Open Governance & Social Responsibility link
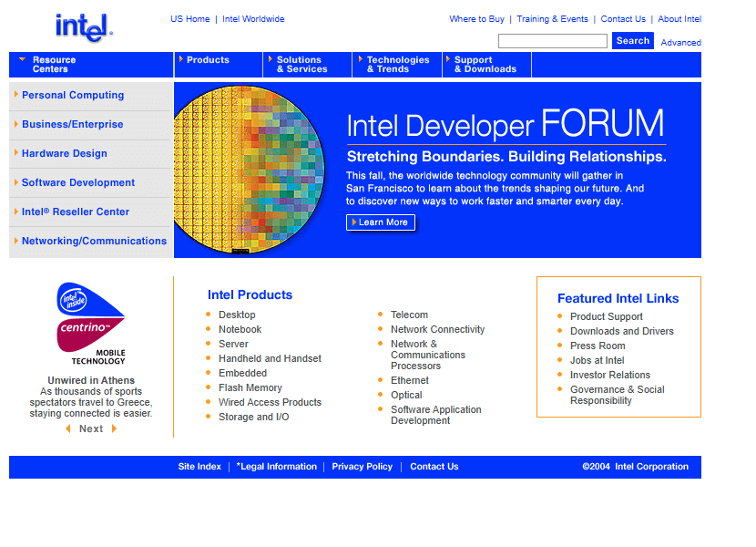The height and width of the screenshot is (547, 756). click(618, 395)
